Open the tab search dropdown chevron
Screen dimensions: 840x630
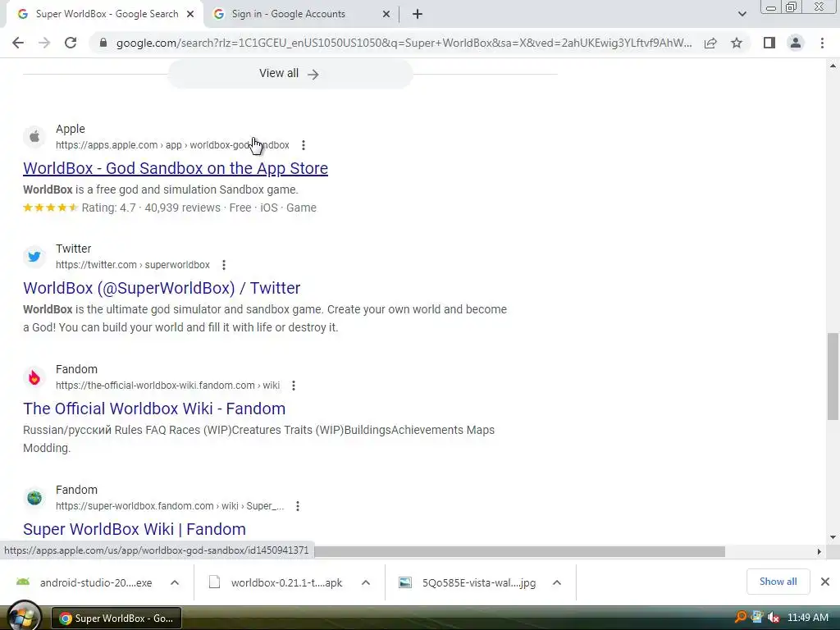[742, 14]
